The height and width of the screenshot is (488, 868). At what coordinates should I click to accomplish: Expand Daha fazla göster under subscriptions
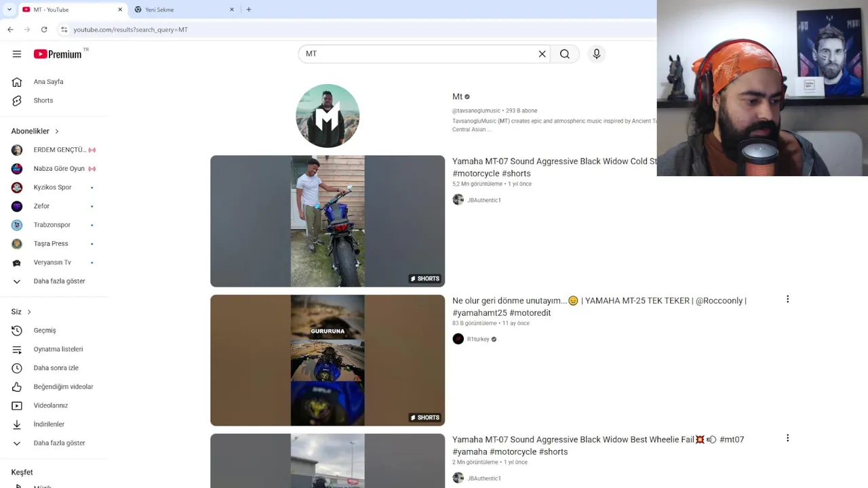click(54, 281)
